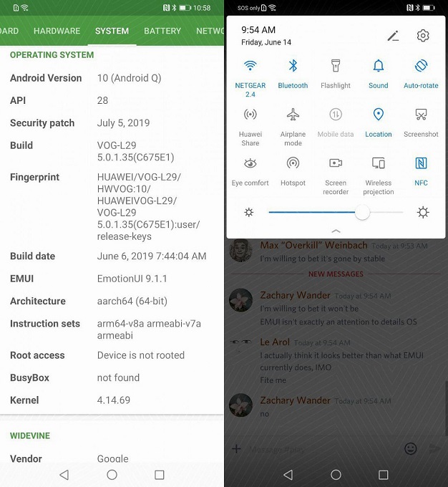Tap Max Weinbach's avatar in chat
448x487 pixels.
click(x=240, y=251)
